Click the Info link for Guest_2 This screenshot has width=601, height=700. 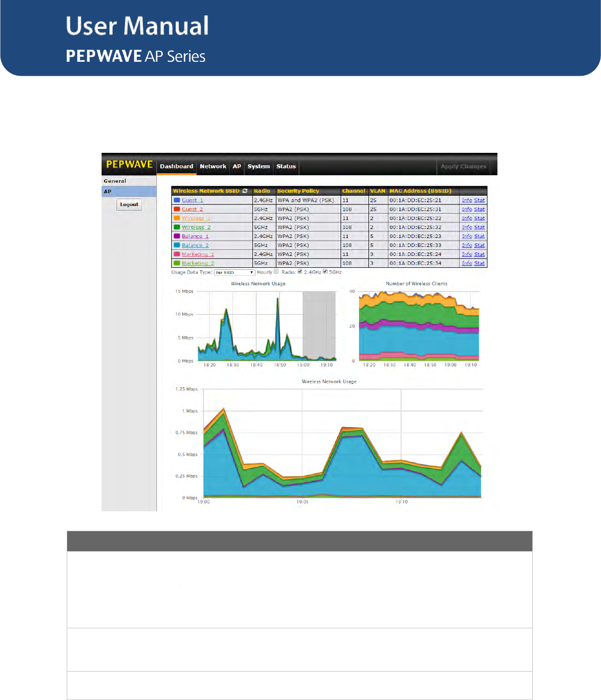(x=467, y=209)
